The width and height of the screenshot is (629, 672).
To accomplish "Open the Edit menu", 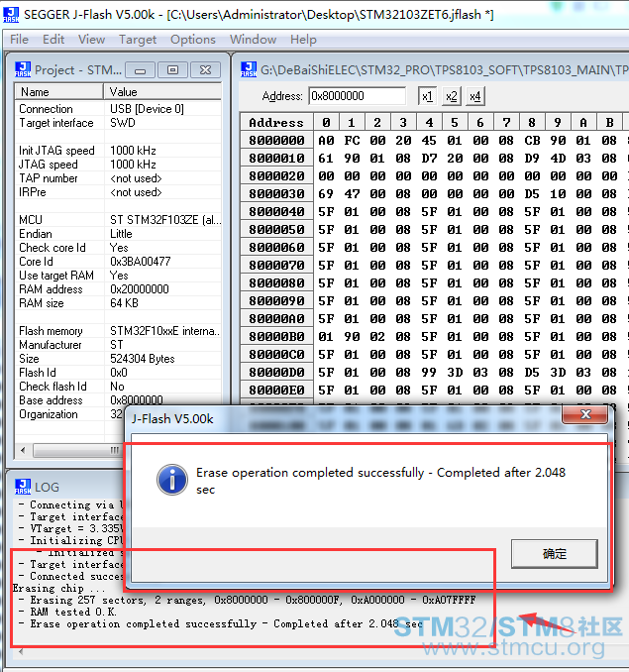I will pos(53,40).
